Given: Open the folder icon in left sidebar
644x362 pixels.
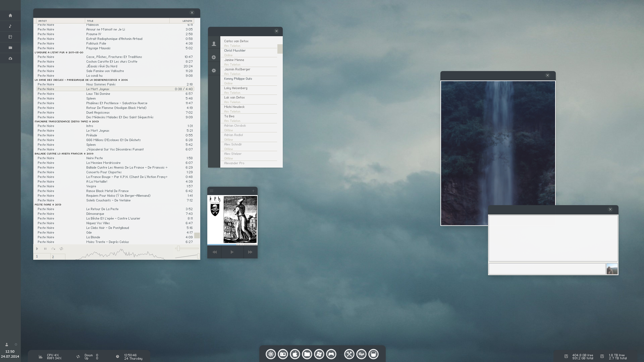Looking at the screenshot, I should pyautogui.click(x=10, y=48).
